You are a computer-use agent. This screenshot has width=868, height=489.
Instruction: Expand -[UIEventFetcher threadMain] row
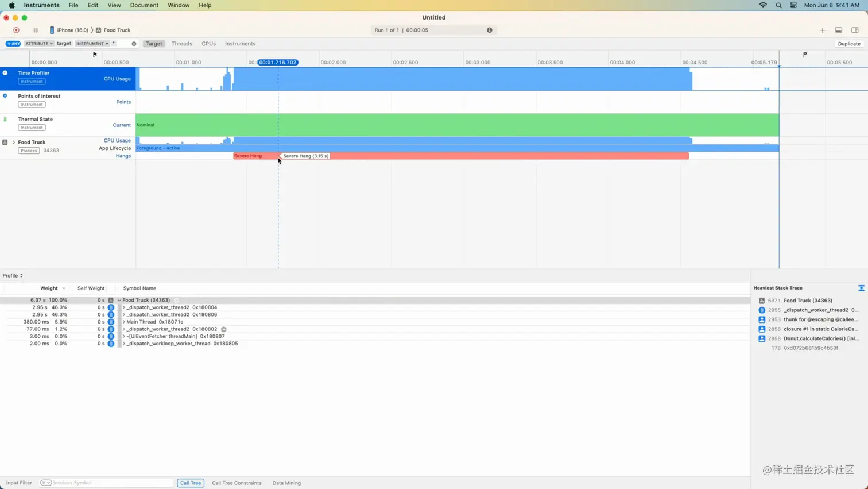123,336
